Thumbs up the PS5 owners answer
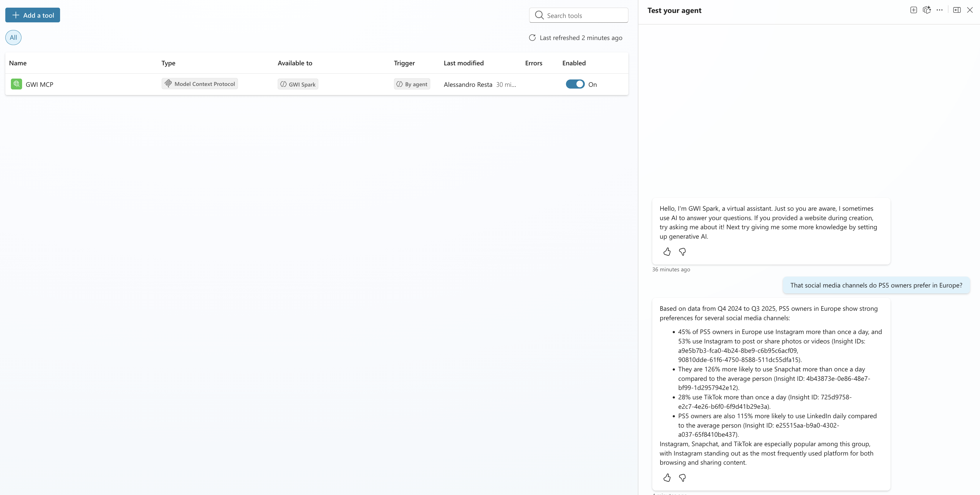 667,478
